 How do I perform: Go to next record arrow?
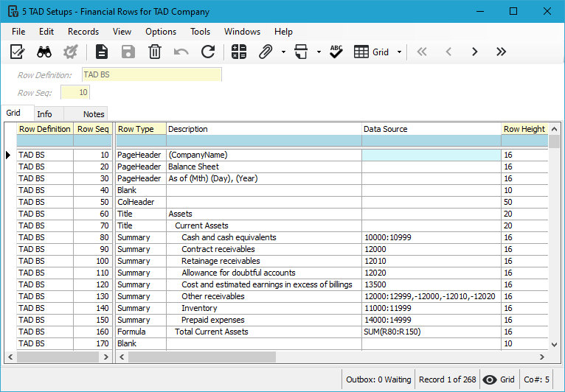(474, 52)
